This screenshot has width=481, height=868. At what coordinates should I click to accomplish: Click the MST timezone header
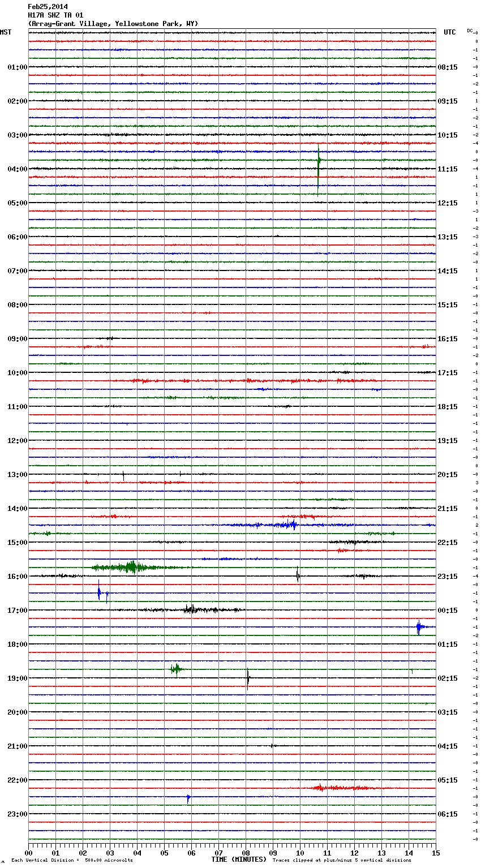tap(6, 32)
